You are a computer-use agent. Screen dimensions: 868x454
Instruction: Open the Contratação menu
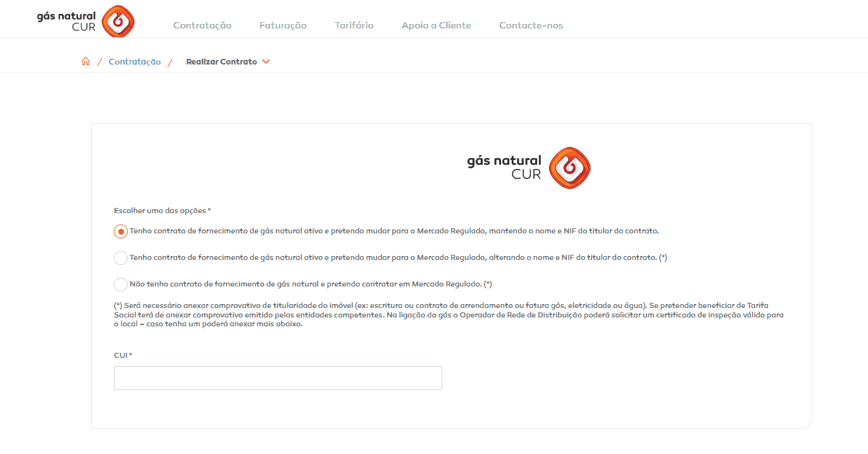click(x=202, y=25)
